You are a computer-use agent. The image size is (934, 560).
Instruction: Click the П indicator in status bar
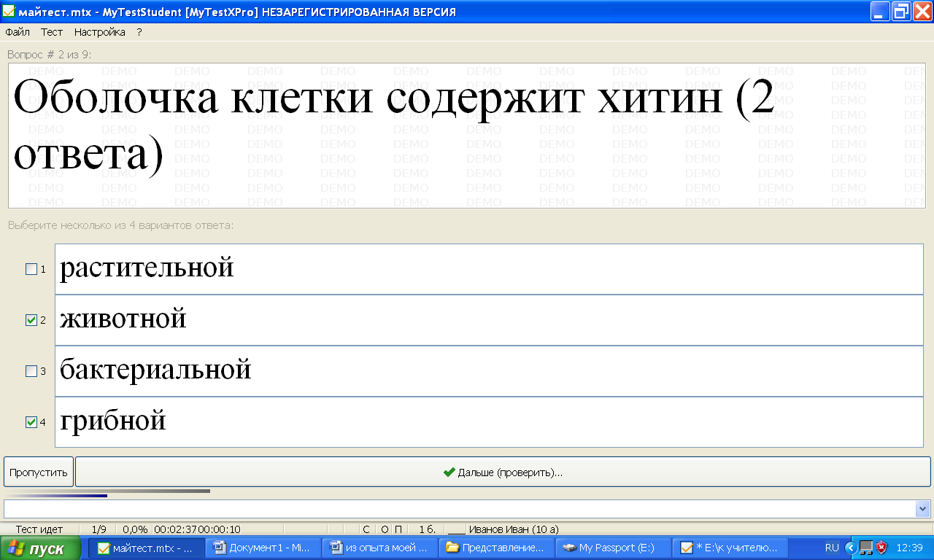[398, 529]
